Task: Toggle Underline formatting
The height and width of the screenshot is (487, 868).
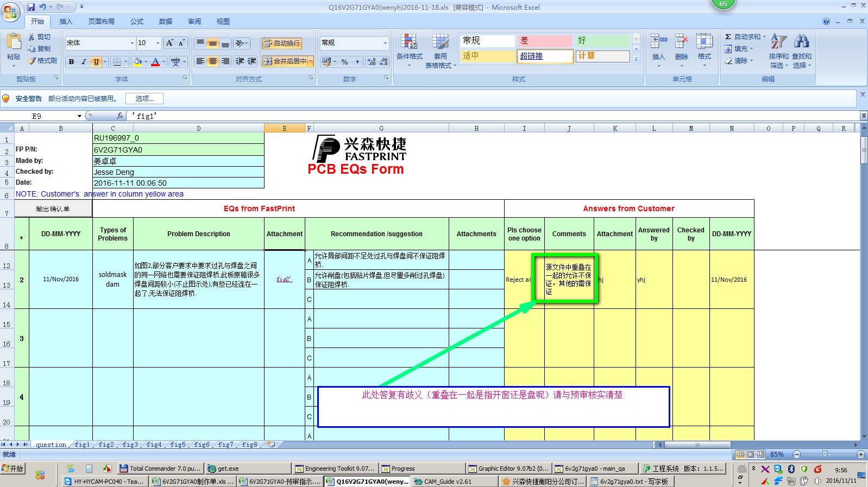Action: point(96,62)
